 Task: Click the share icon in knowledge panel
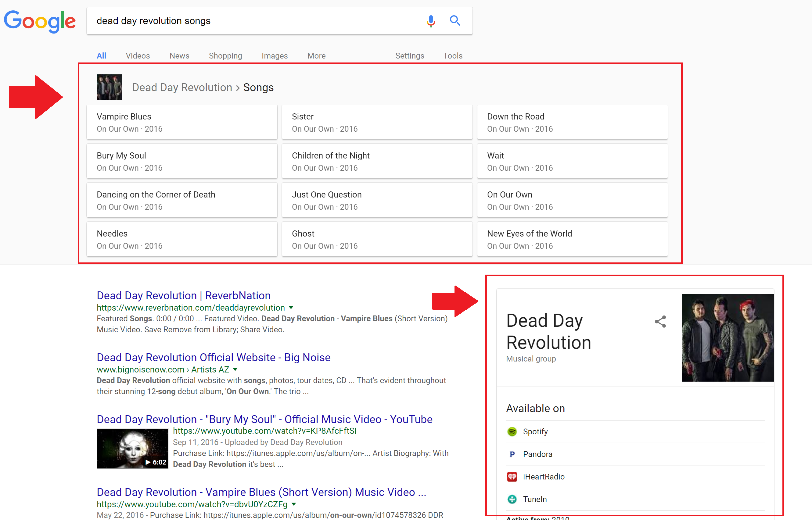(x=660, y=322)
